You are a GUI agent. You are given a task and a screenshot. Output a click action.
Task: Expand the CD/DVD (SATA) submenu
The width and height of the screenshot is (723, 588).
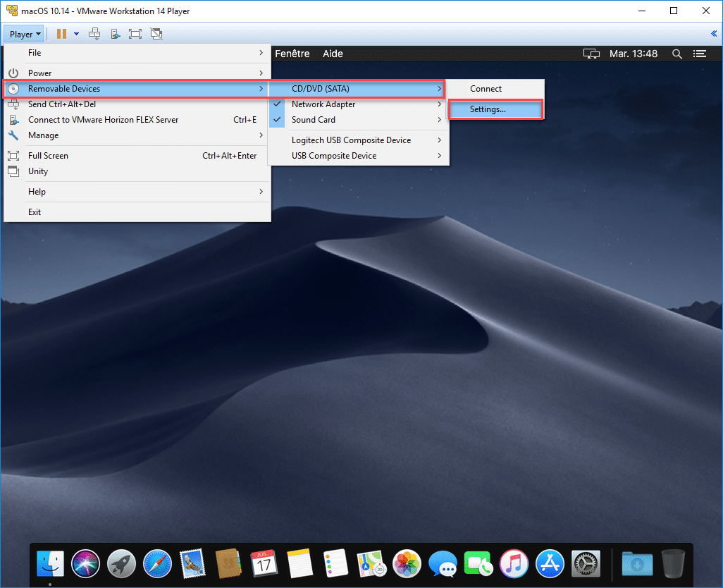(358, 89)
